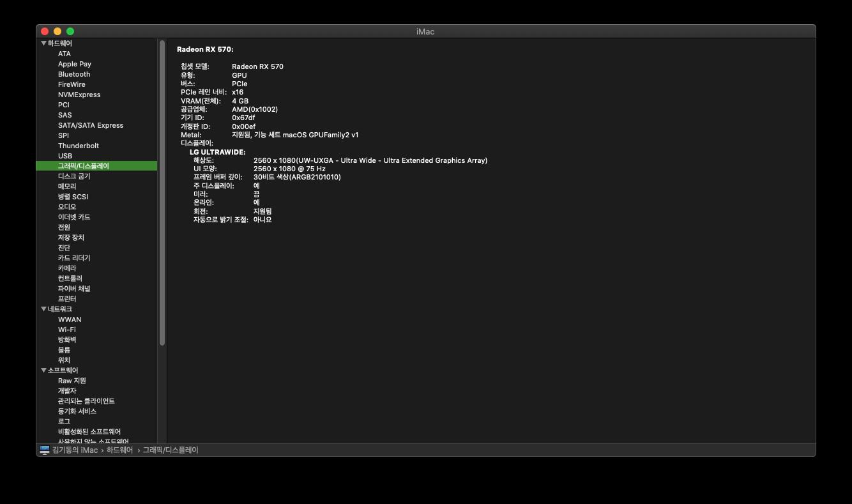Select the highlighted 그래픽/디스플레이 item
The height and width of the screenshot is (504, 852).
point(96,166)
